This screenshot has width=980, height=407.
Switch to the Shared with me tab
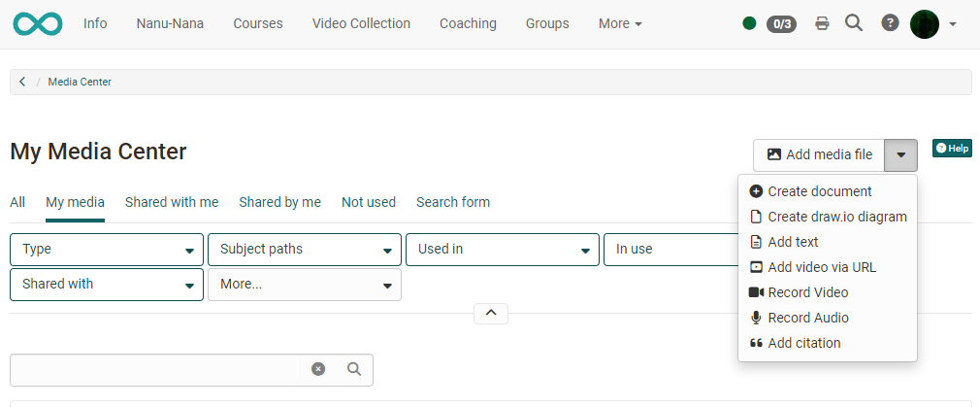172,202
